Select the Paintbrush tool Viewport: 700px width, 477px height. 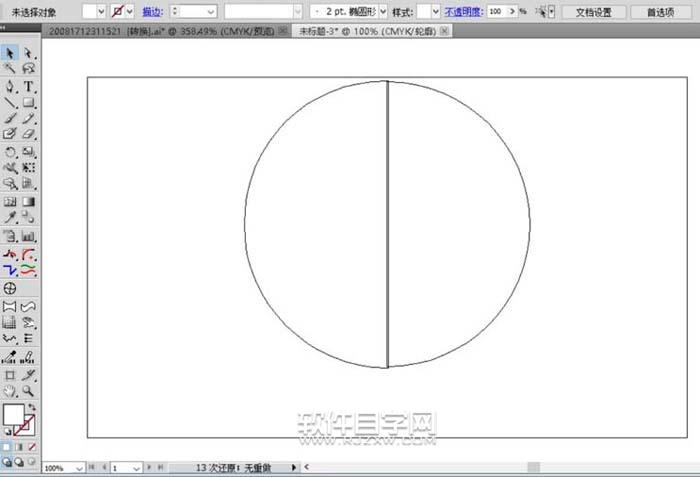click(x=10, y=118)
